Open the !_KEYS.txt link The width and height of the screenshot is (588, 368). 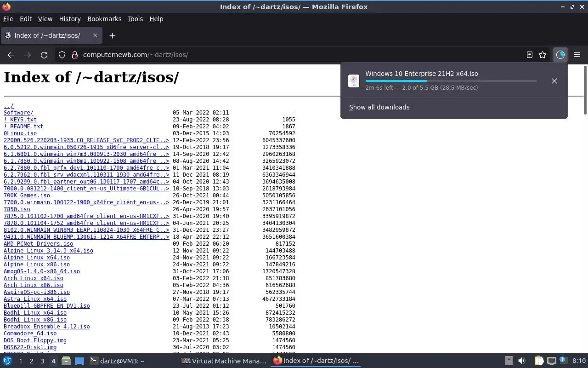20,120
